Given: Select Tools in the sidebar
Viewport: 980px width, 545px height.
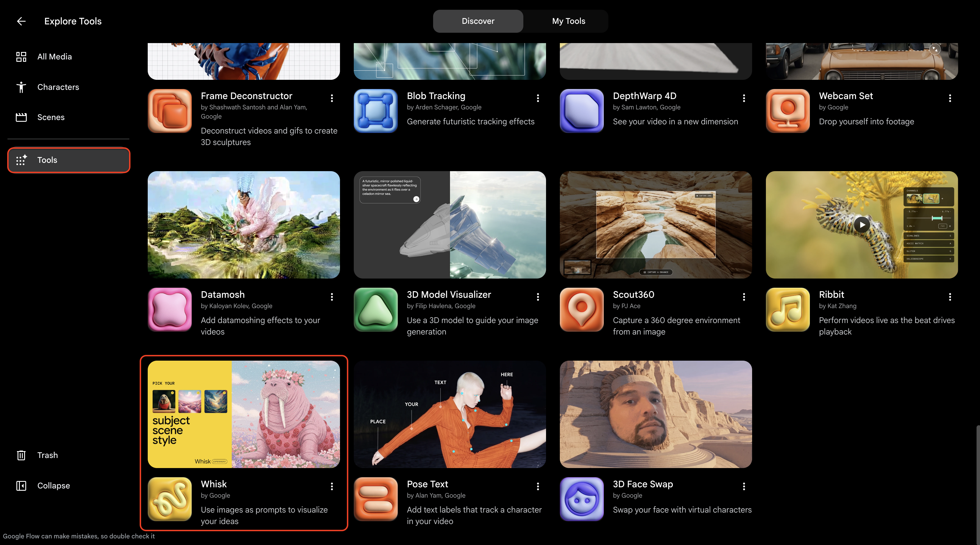Looking at the screenshot, I should [69, 160].
